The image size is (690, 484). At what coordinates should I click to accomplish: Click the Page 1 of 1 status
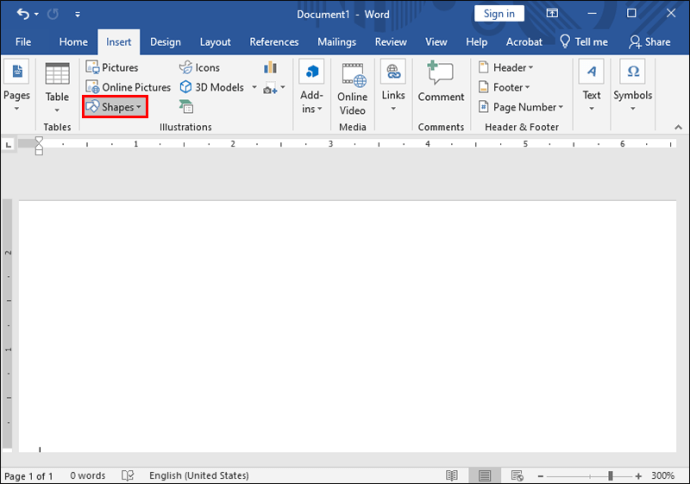29,476
